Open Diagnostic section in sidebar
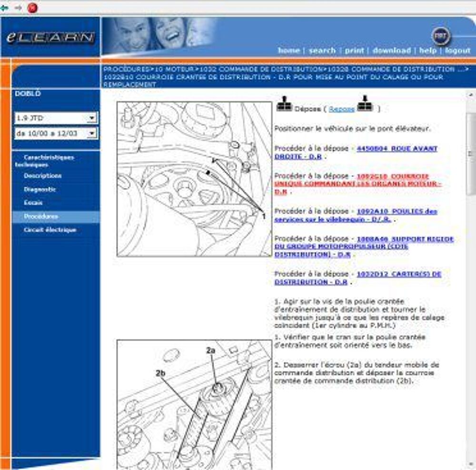This screenshot has width=476, height=470. pyautogui.click(x=40, y=190)
